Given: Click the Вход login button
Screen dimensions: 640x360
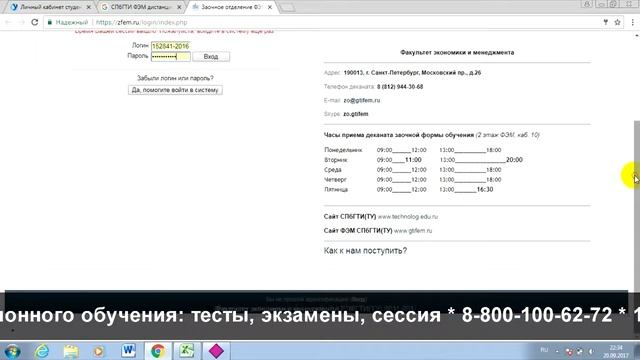Looking at the screenshot, I should (x=211, y=56).
